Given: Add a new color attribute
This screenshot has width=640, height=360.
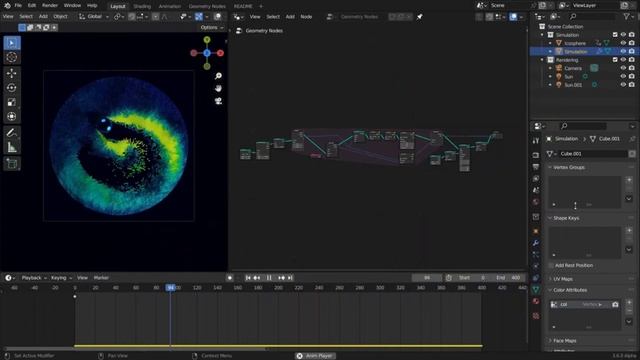Looking at the screenshot, I should coord(629,302).
